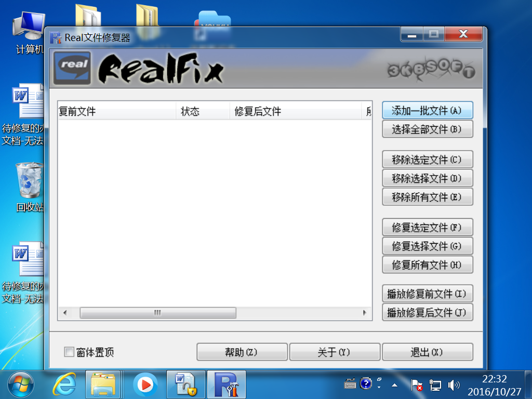Open the keyboard input method tray icon

coord(350,384)
